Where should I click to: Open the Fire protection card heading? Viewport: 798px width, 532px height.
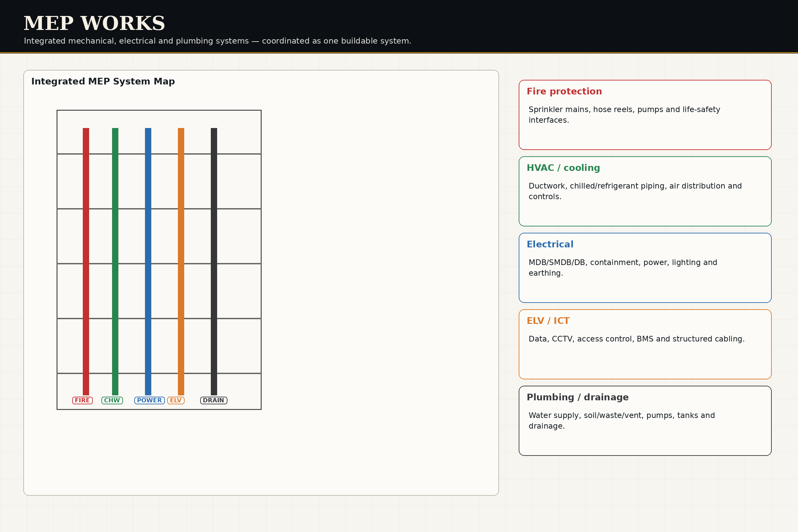pyautogui.click(x=564, y=91)
